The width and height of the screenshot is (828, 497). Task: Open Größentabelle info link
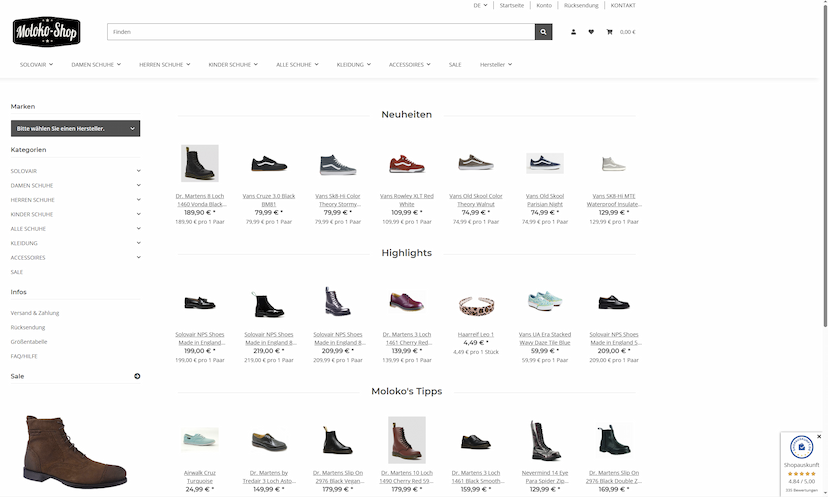click(x=29, y=342)
